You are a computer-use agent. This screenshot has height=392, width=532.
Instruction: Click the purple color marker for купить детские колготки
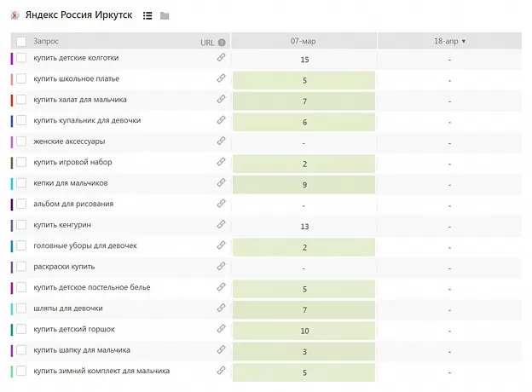[x=11, y=59]
